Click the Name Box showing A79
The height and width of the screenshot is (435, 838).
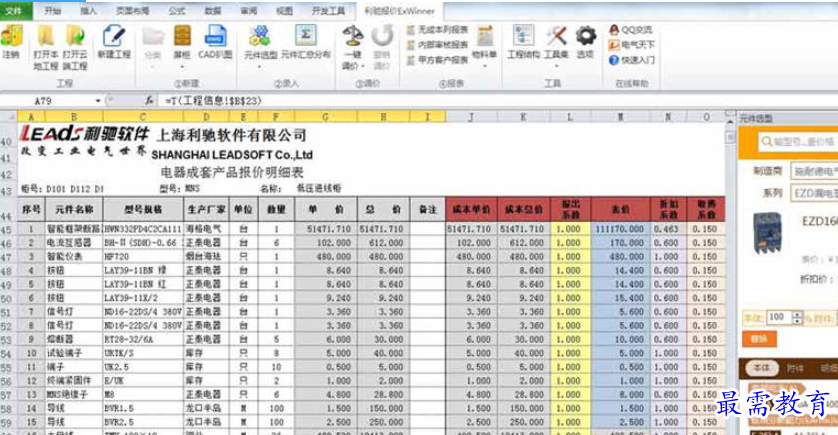pos(49,100)
